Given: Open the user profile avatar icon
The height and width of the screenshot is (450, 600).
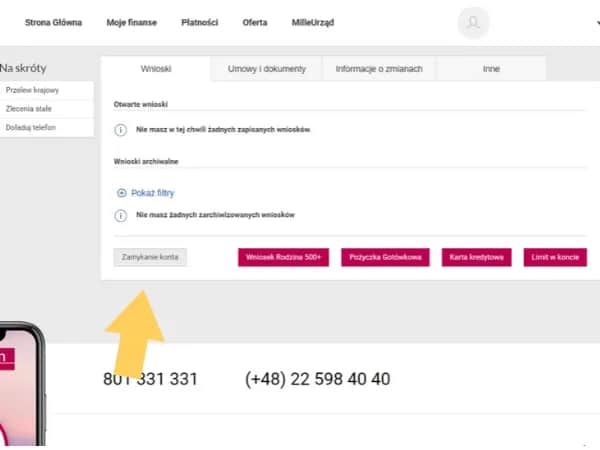Looking at the screenshot, I should coord(473,22).
